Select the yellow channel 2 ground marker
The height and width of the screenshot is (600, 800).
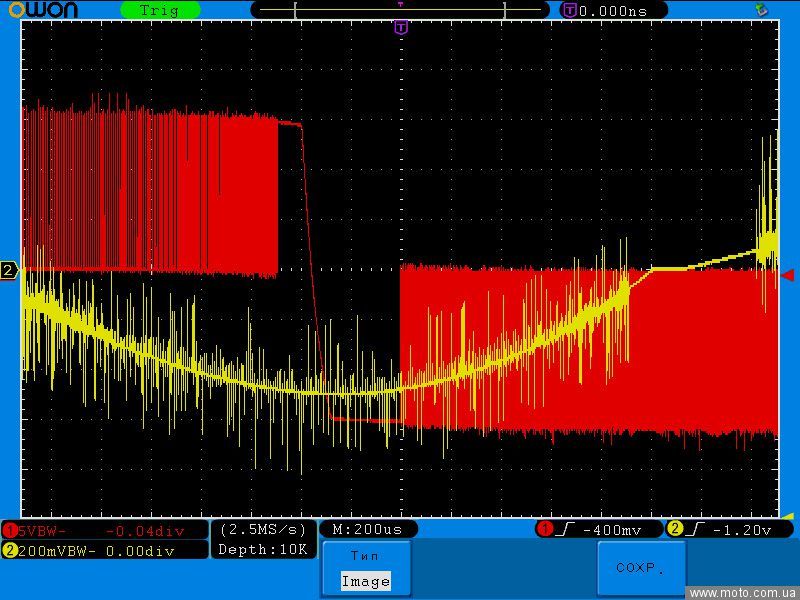click(x=9, y=271)
